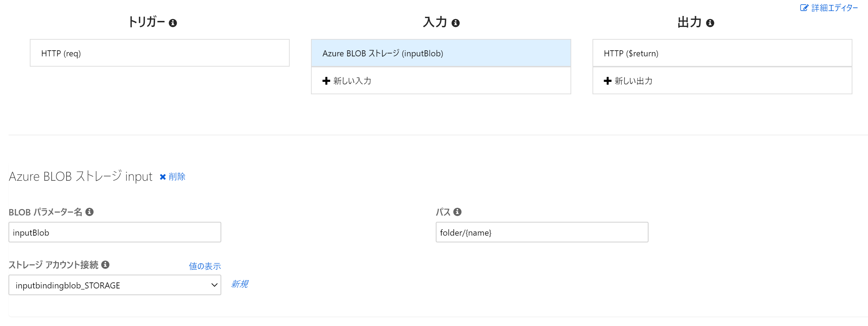This screenshot has height=326, width=868.
Task: Select Azure BLOB ストレージ (inputBlob) input binding
Action: click(x=441, y=53)
